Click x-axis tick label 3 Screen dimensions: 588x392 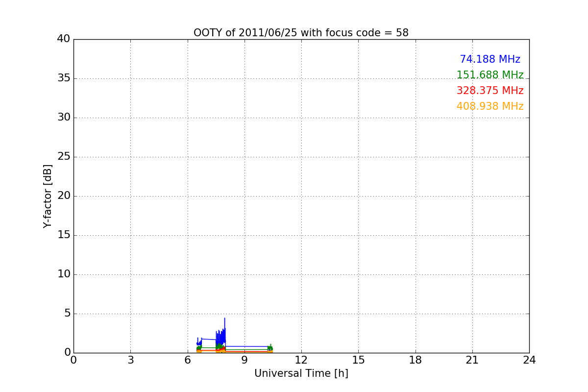(130, 360)
